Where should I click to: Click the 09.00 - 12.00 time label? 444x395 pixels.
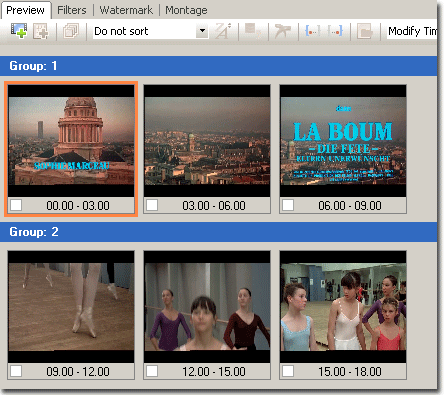coord(78,371)
